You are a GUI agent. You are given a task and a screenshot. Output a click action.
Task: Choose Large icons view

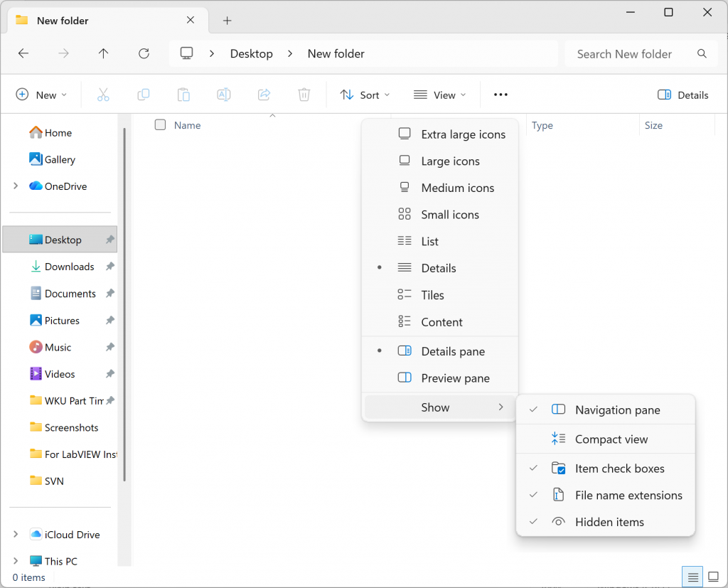[x=439, y=161]
